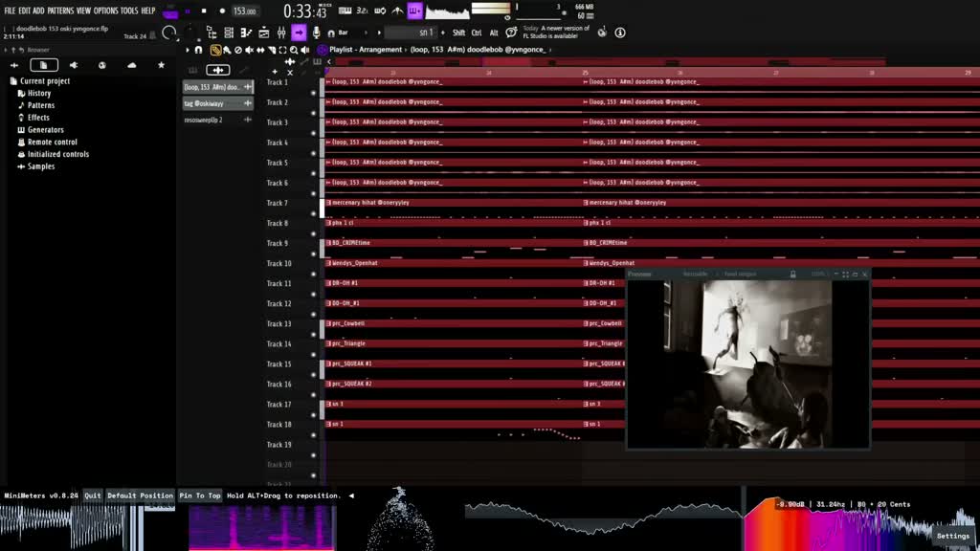
Task: Click the MiniMeters Quit button
Action: coord(93,496)
